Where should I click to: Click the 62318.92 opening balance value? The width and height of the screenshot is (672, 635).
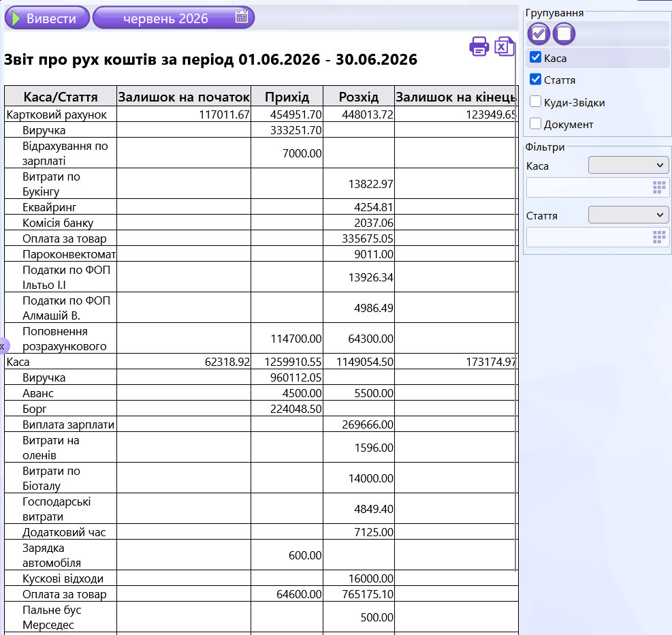227,362
